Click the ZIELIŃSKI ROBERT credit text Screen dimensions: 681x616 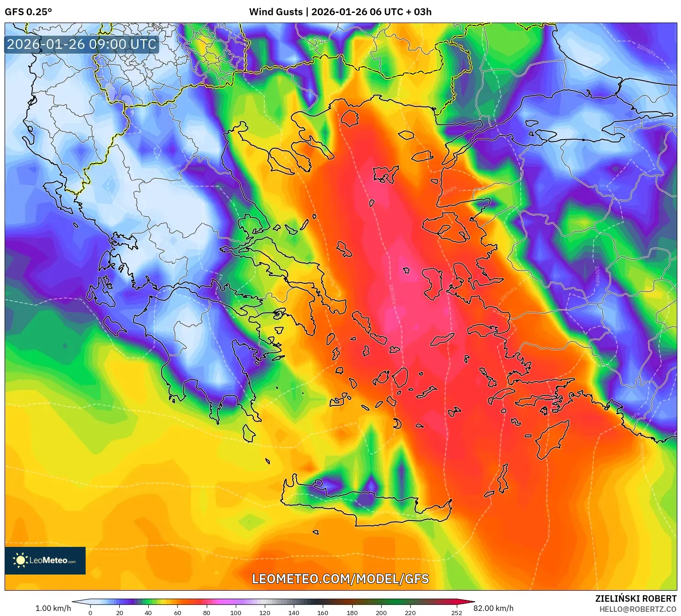637,598
